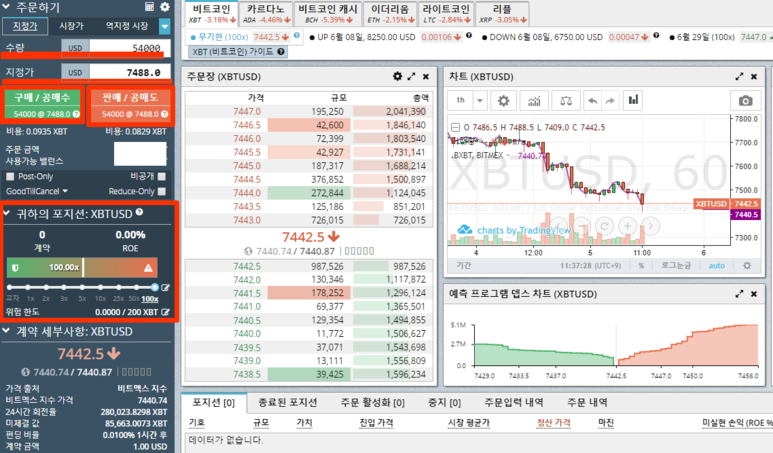
Task: Open the chart indicators menu
Action: (534, 101)
